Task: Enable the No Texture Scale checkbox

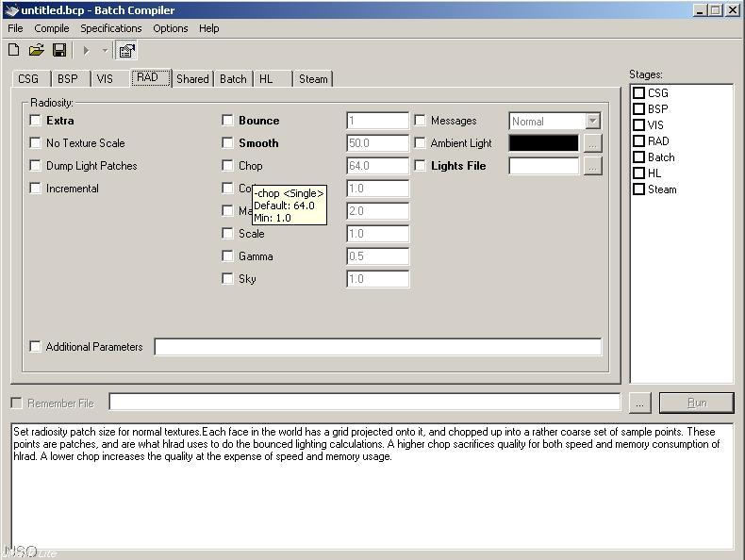Action: click(x=35, y=143)
